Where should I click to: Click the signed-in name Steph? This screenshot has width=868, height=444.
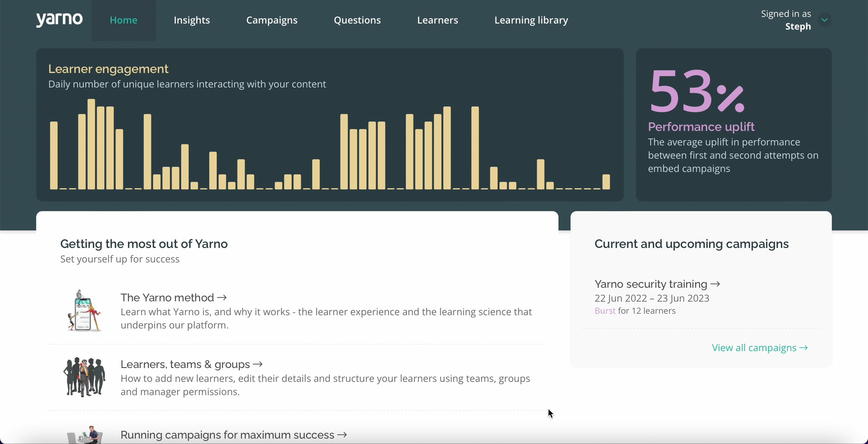point(798,26)
